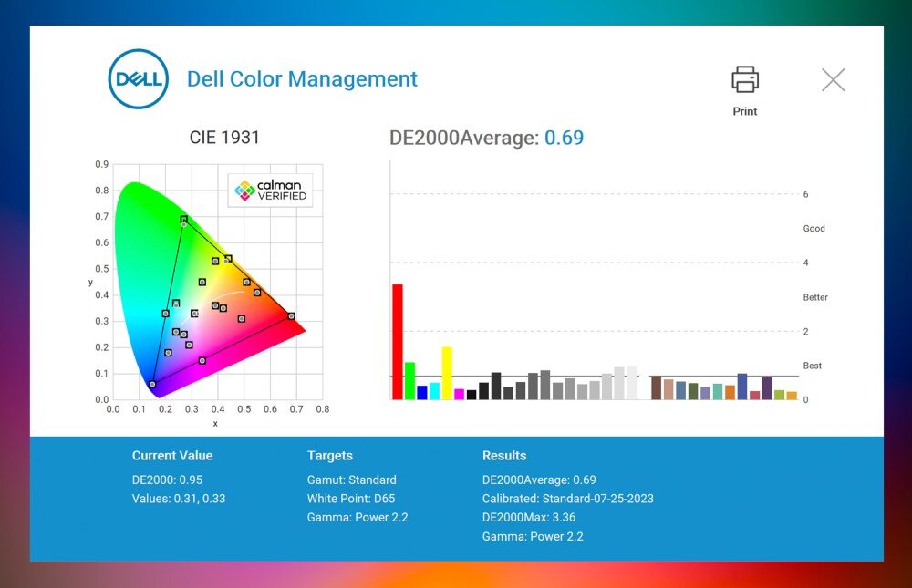This screenshot has width=912, height=588.
Task: Click the Dell logo
Action: (139, 79)
